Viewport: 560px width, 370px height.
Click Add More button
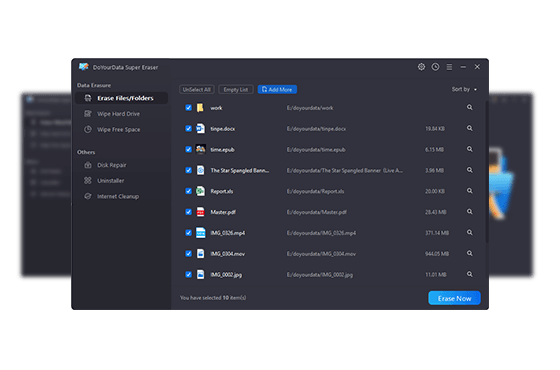click(x=277, y=90)
